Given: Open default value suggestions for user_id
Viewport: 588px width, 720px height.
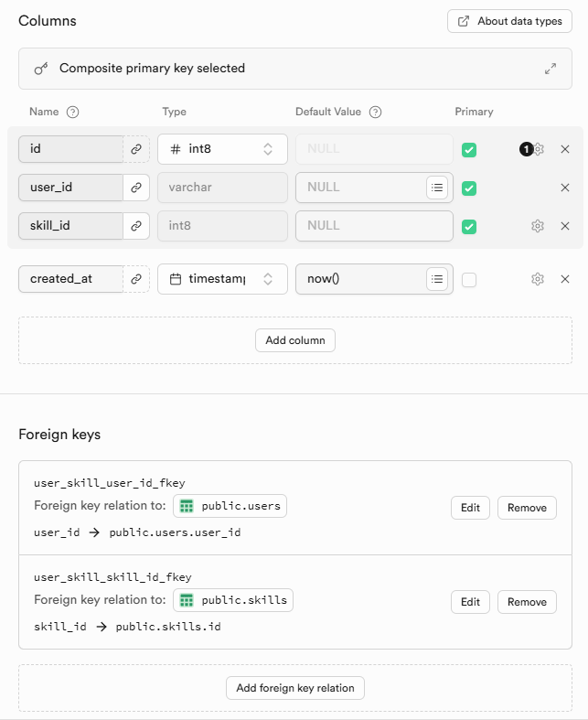Looking at the screenshot, I should (x=437, y=188).
